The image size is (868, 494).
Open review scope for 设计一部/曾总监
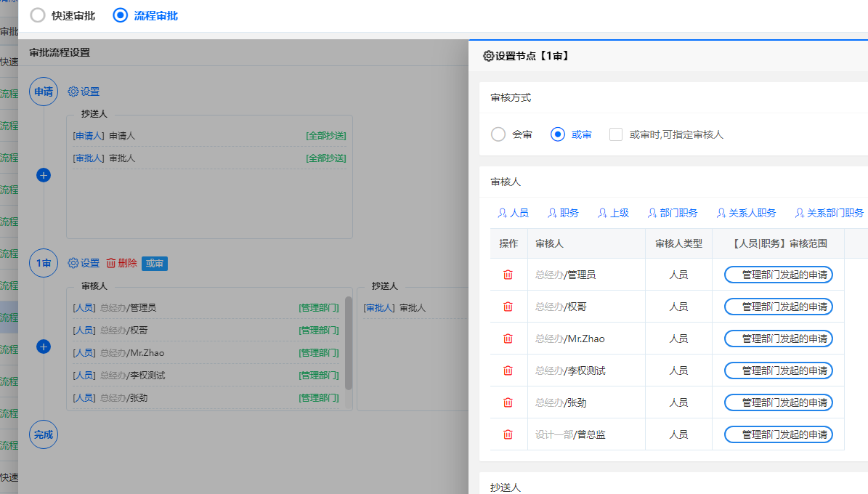click(779, 434)
